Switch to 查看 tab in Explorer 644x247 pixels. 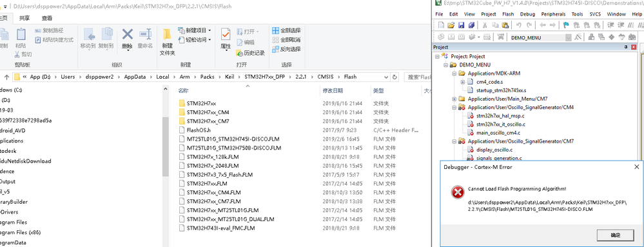(47, 18)
